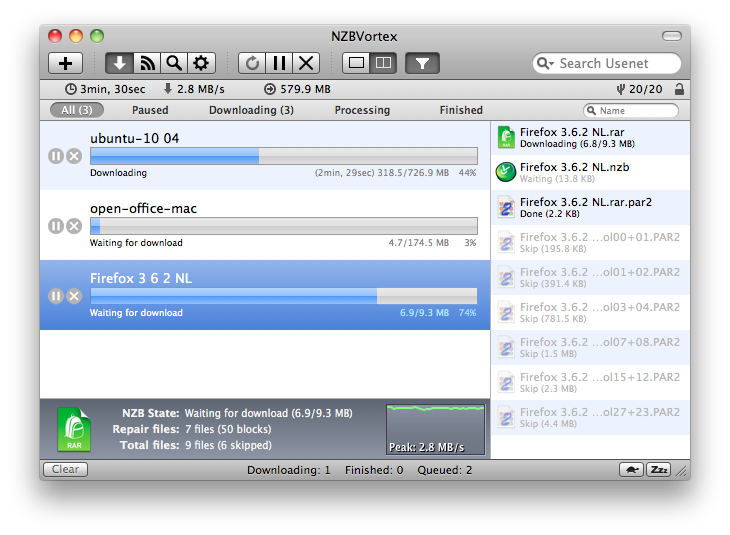
Task: Select the Paused filter tab
Action: [x=150, y=110]
